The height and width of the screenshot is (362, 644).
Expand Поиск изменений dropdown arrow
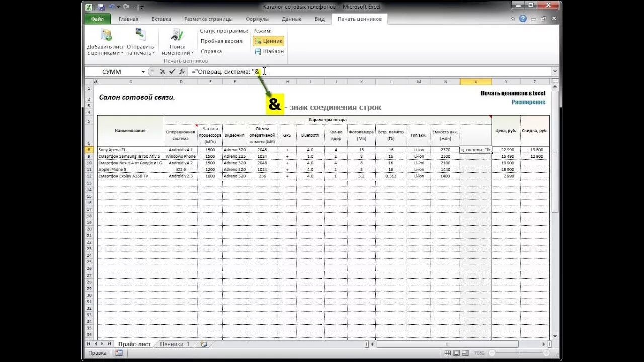(x=192, y=53)
